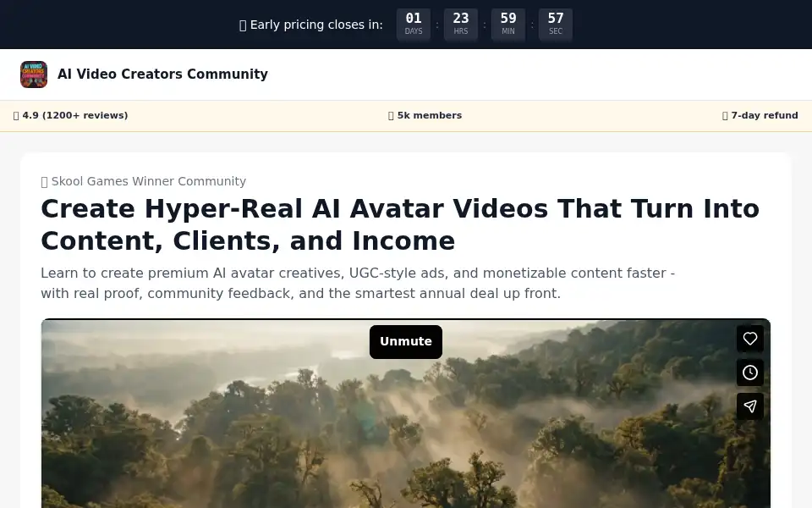Click the DAYS countdown box showing 01

click(414, 25)
